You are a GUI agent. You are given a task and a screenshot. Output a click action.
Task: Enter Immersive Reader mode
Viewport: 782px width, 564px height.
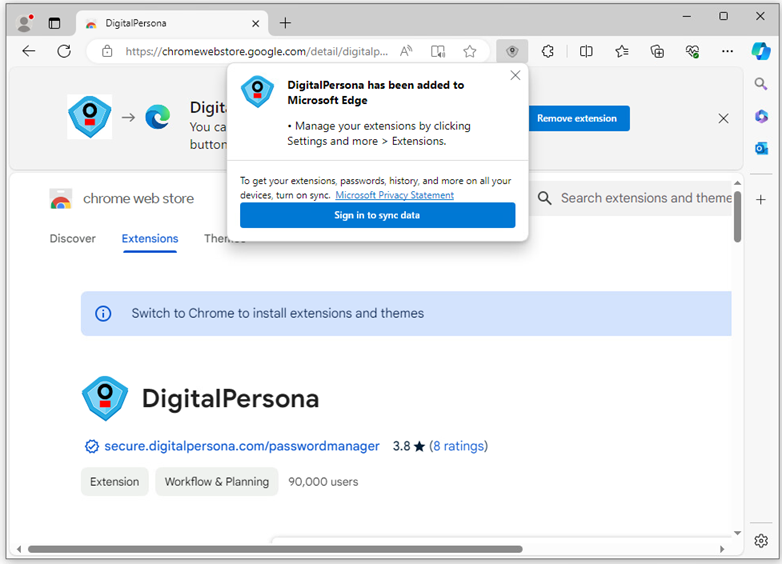click(x=438, y=51)
